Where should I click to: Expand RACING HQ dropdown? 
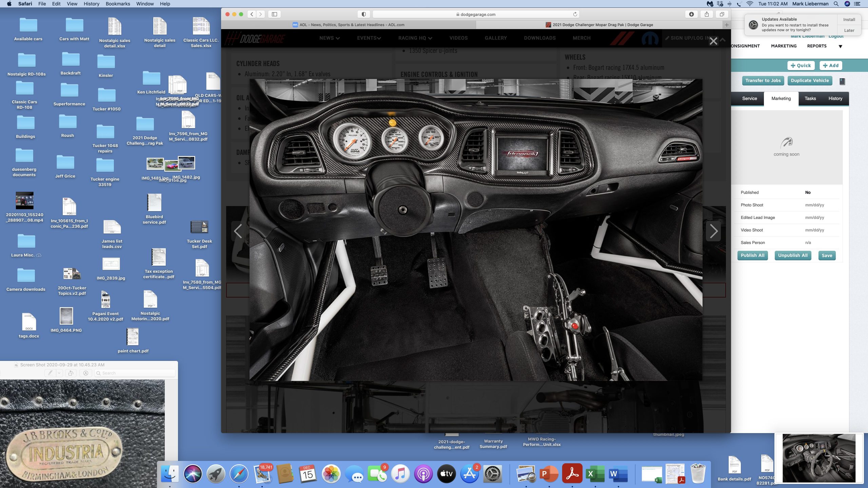click(415, 38)
